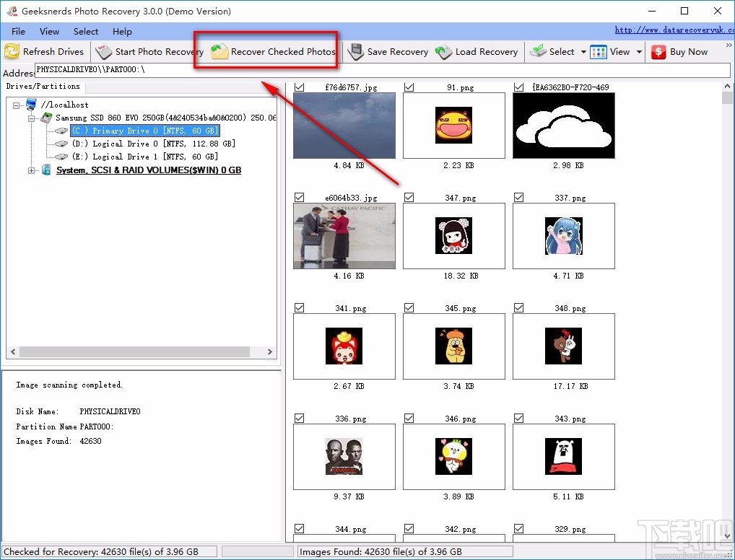Image resolution: width=735 pixels, height=560 pixels.
Task: Click the Load Recovery button label
Action: coord(487,51)
